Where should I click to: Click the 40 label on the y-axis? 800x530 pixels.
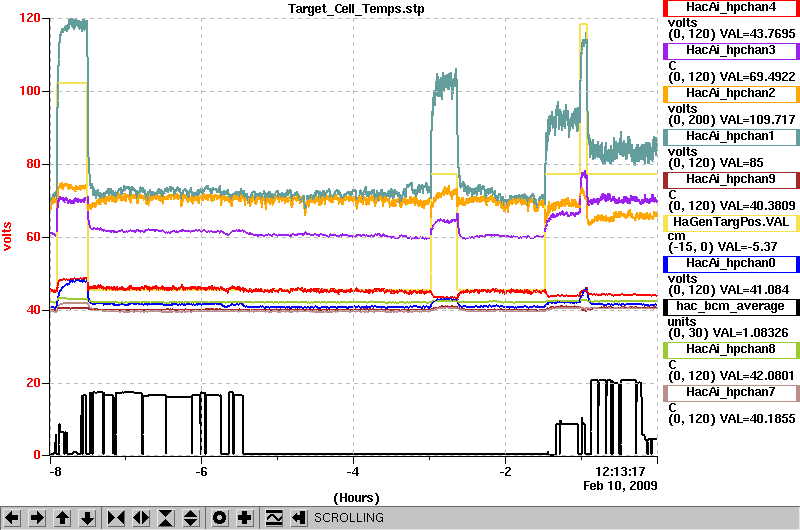[33, 310]
